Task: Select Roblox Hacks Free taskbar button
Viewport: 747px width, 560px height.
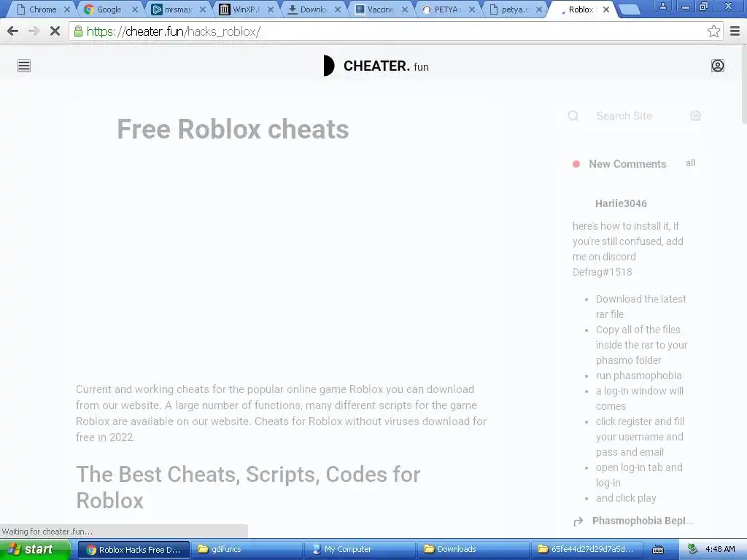Action: tap(133, 550)
